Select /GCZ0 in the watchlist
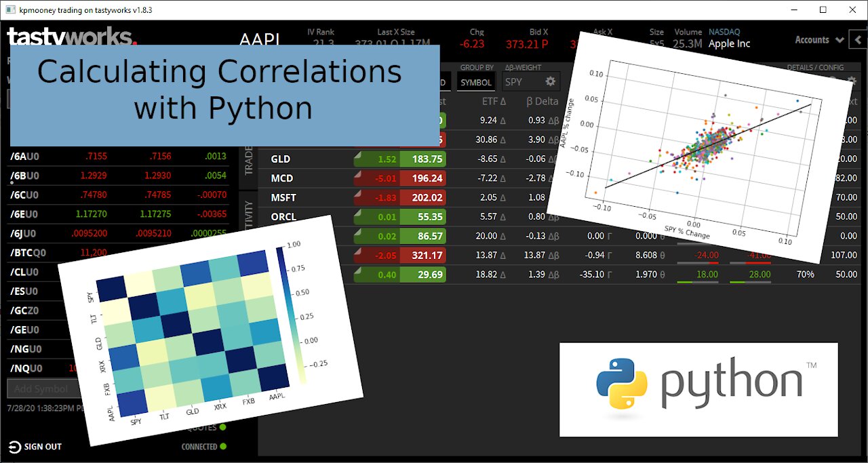868x463 pixels. [24, 310]
